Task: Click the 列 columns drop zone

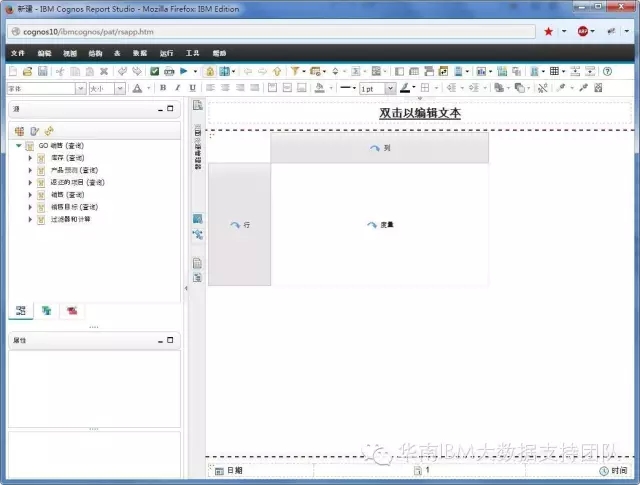Action: pos(380,148)
